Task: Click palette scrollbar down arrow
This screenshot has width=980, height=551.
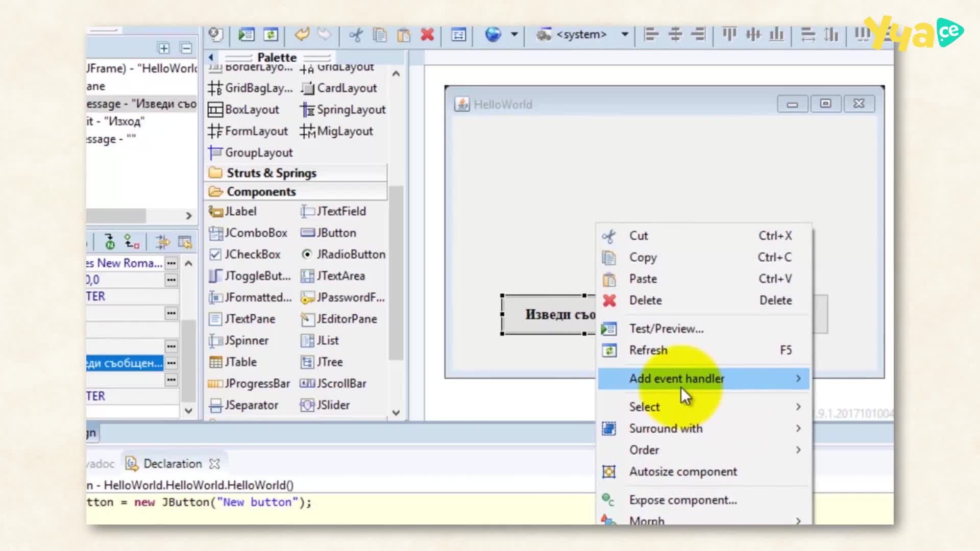Action: (x=396, y=413)
